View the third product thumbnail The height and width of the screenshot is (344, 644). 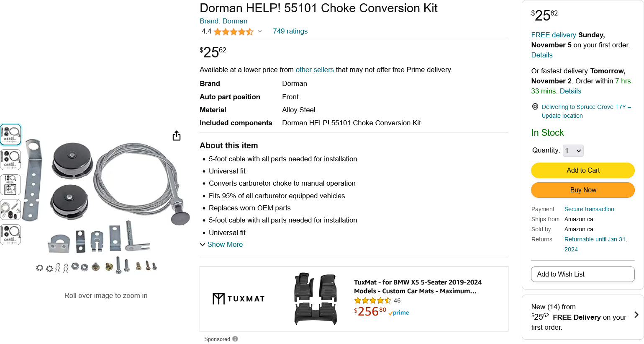click(10, 185)
